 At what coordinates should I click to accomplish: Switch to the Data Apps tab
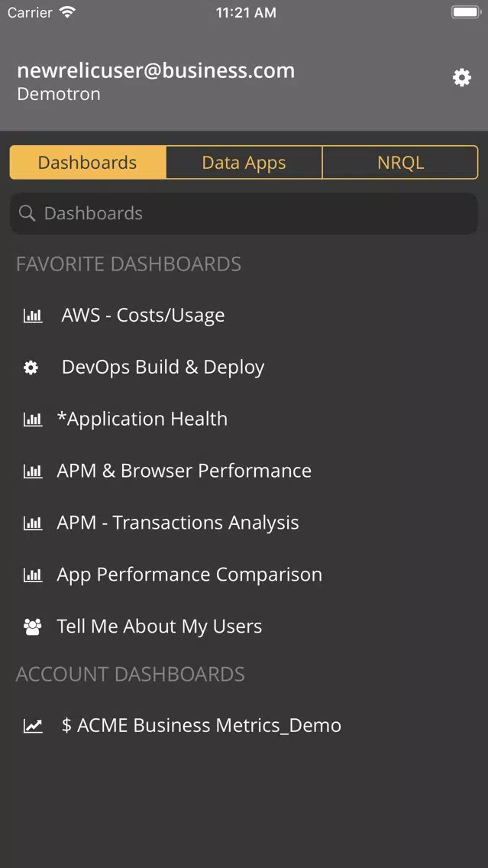coord(244,162)
